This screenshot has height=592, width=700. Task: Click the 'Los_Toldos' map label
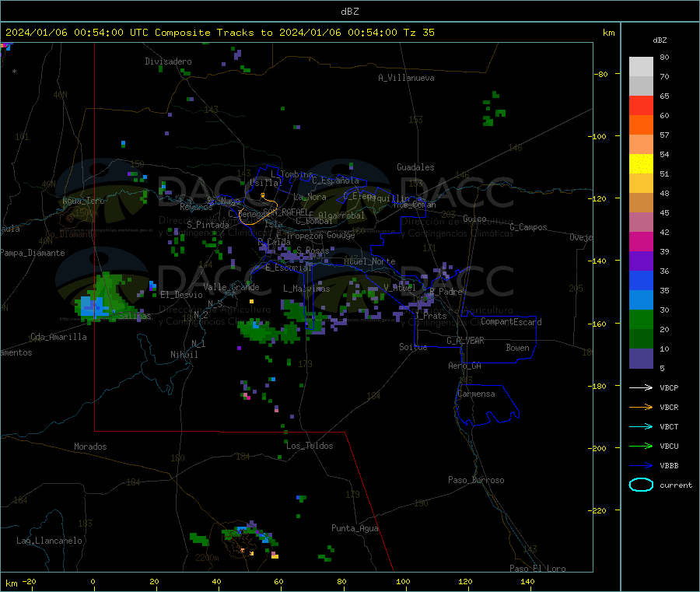[x=310, y=446]
